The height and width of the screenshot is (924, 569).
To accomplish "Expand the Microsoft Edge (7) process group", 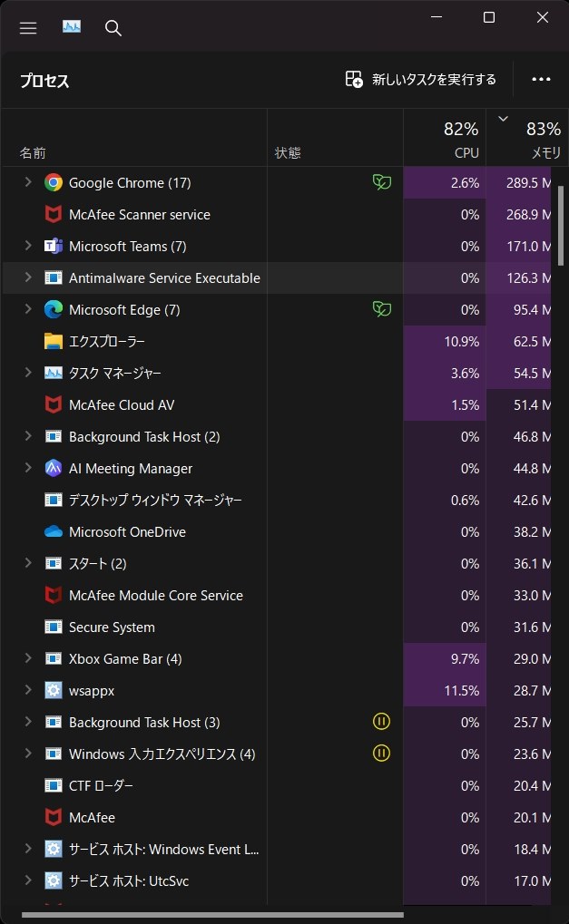I will [x=28, y=310].
